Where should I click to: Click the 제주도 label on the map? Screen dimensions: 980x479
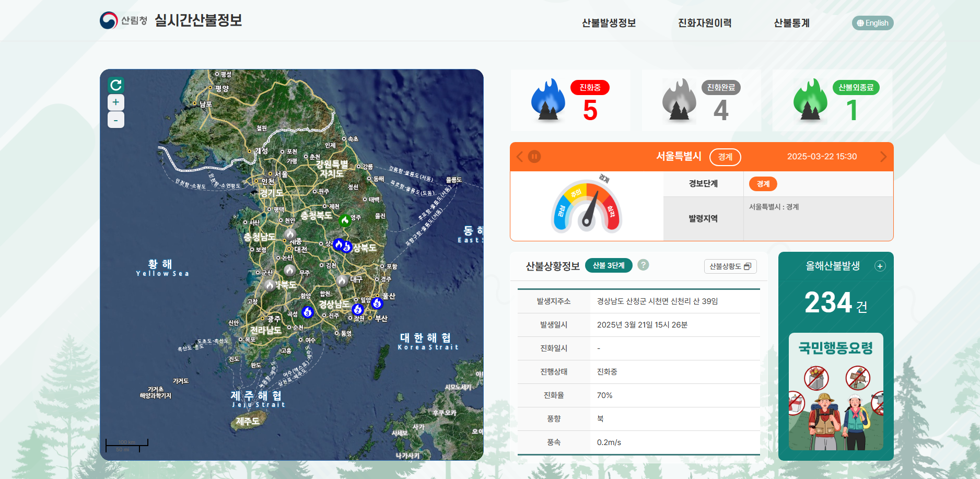pyautogui.click(x=248, y=421)
